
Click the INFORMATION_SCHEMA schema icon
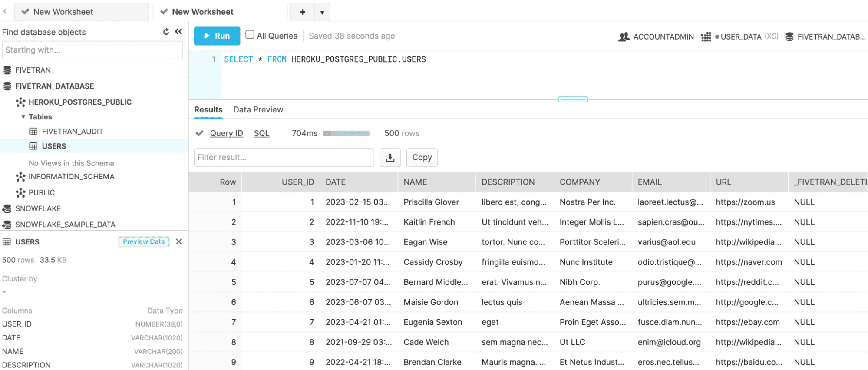(x=20, y=177)
